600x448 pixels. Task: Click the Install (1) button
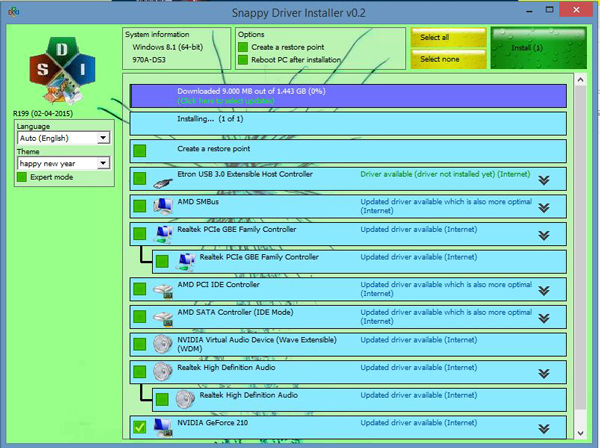pyautogui.click(x=538, y=48)
